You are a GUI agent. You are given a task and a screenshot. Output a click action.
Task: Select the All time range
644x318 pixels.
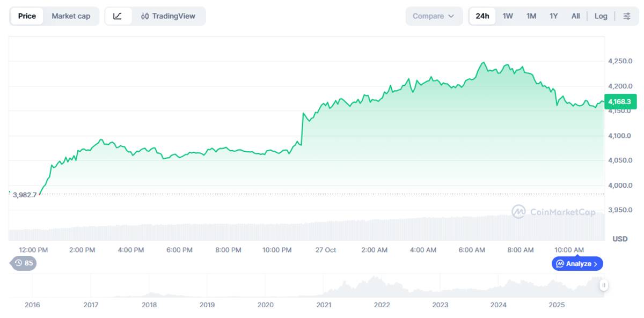pyautogui.click(x=575, y=16)
